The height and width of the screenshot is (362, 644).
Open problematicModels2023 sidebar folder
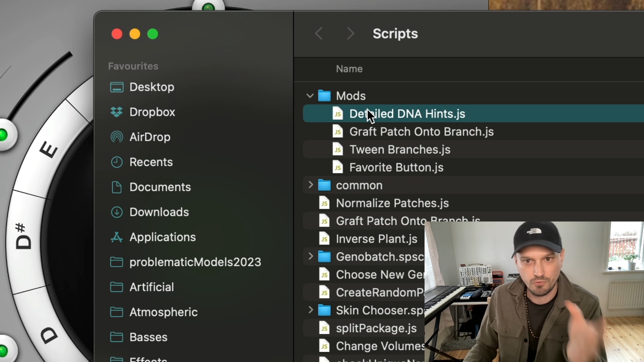click(185, 262)
